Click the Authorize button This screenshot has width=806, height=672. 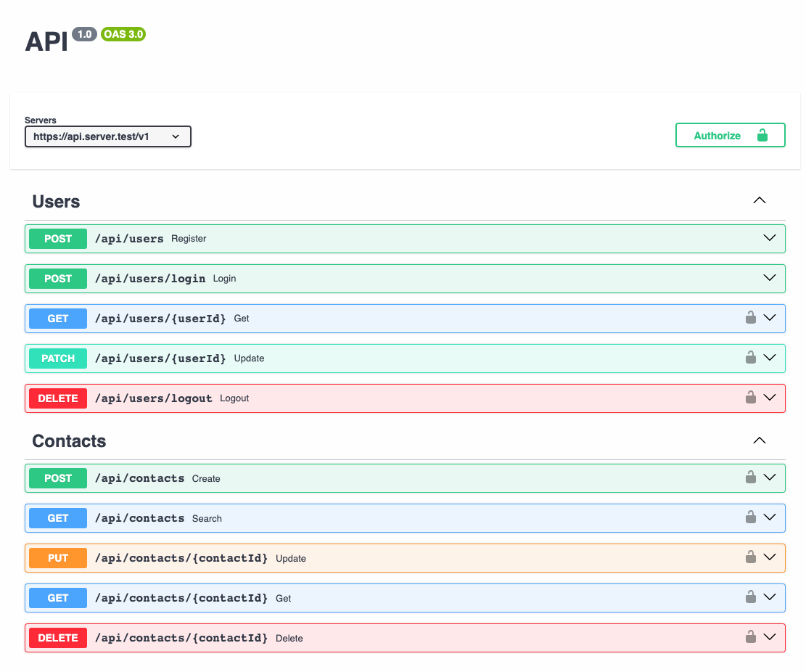pyautogui.click(x=730, y=135)
